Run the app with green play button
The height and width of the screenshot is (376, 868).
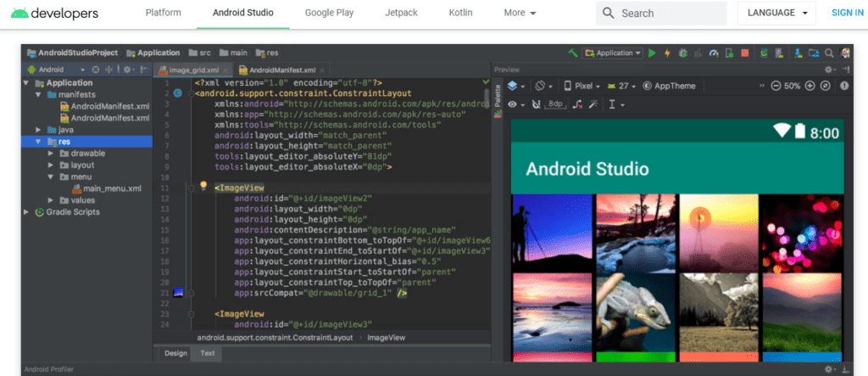click(x=652, y=53)
